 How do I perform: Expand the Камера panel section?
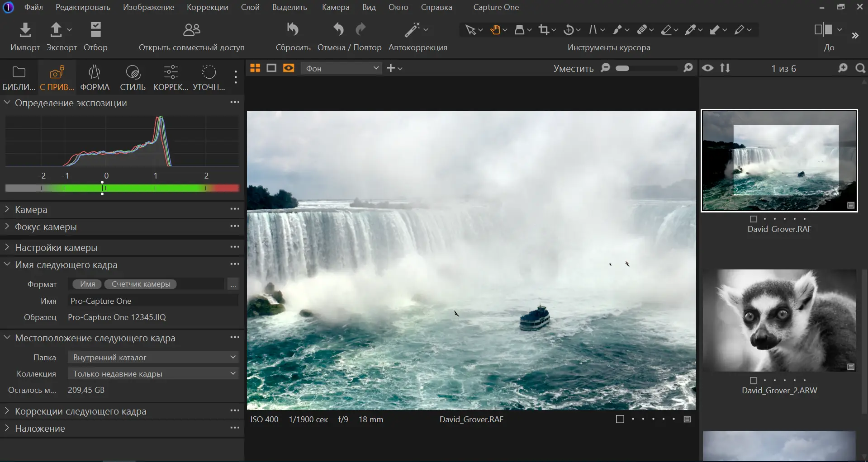point(31,210)
